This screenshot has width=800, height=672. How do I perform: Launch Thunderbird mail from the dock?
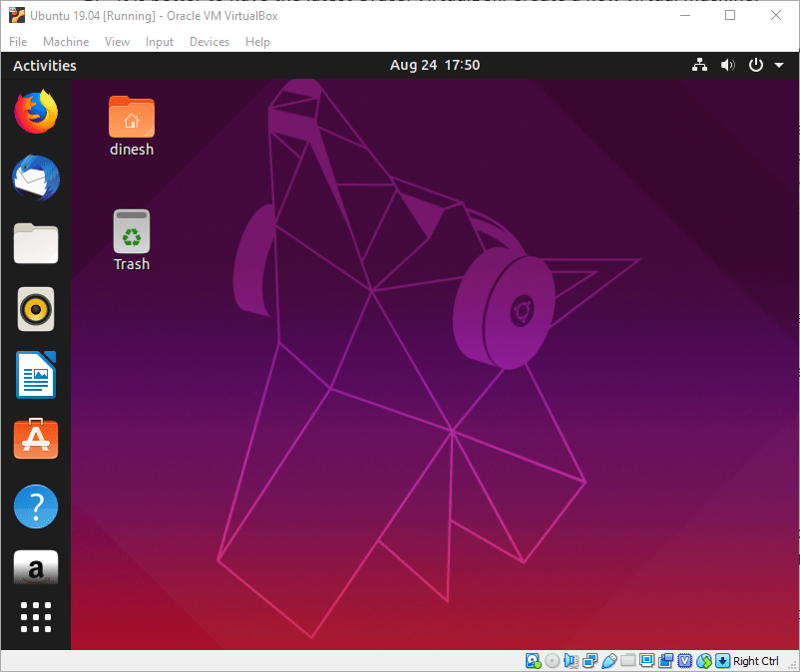(x=36, y=178)
